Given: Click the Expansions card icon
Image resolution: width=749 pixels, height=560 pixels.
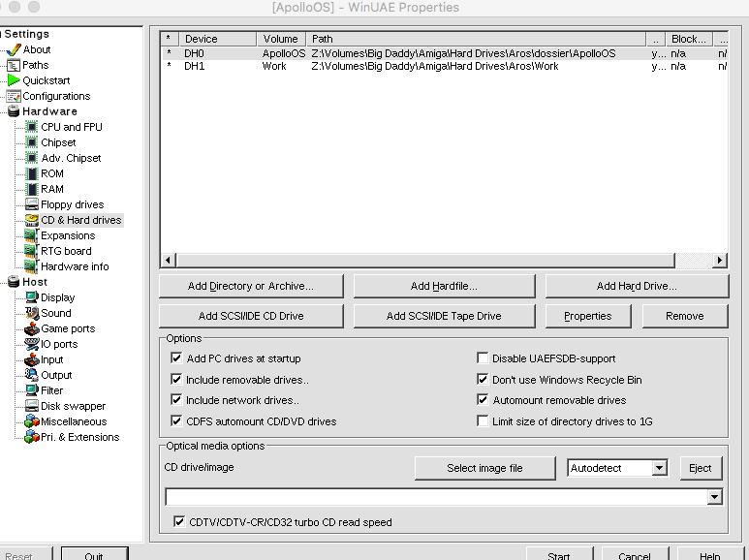Looking at the screenshot, I should 31,235.
